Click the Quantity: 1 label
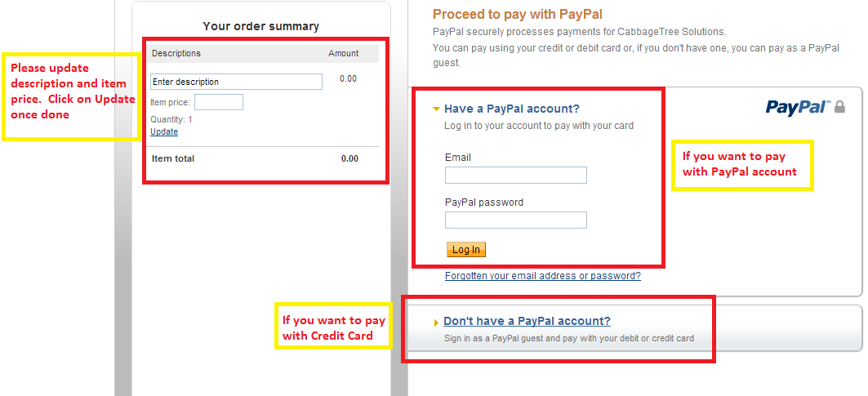868x396 pixels. (171, 119)
